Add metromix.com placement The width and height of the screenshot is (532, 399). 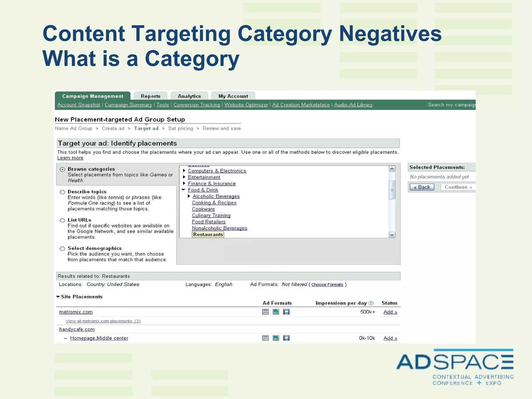click(390, 312)
